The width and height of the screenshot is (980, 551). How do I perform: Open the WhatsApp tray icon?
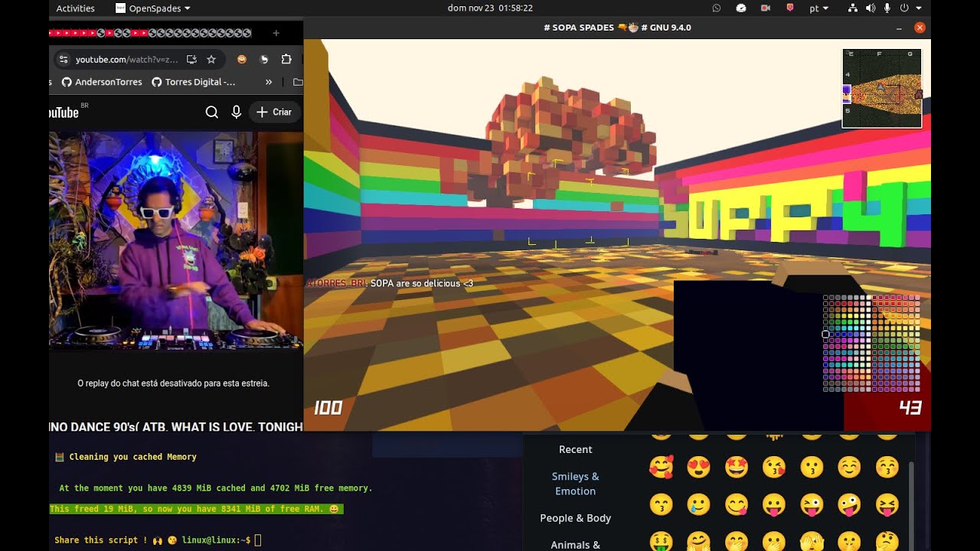coord(717,8)
